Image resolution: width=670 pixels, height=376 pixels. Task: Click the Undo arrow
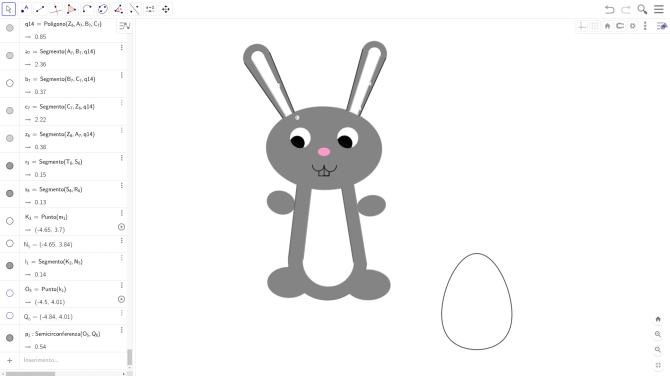coord(610,9)
